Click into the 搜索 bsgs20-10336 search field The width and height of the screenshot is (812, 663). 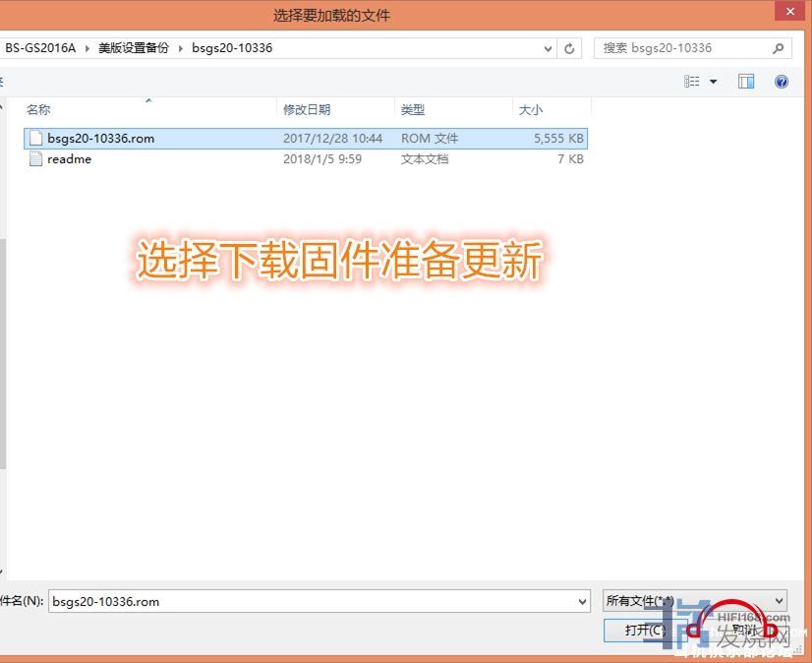pyautogui.click(x=678, y=48)
